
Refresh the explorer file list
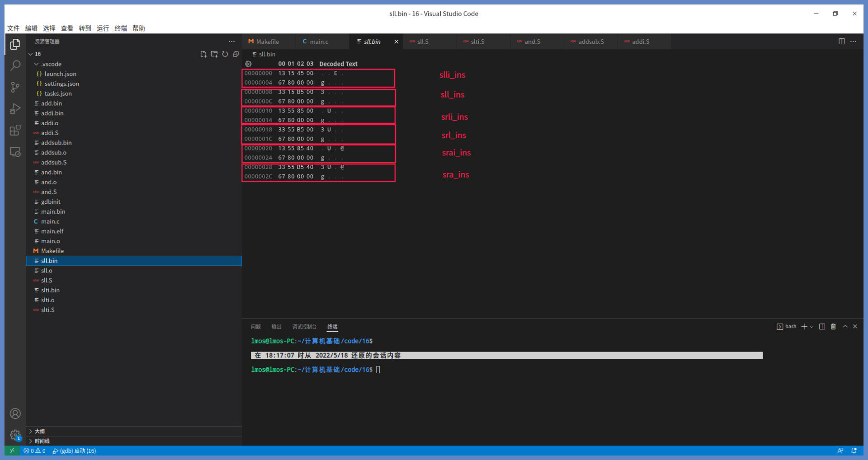(225, 54)
